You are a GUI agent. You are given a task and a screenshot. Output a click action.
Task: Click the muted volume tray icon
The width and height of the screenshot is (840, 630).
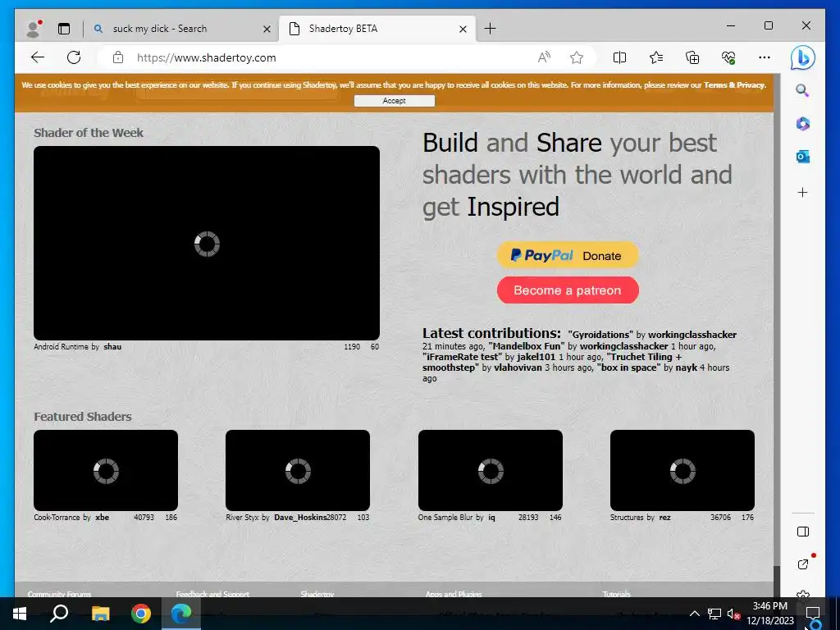coord(733,614)
